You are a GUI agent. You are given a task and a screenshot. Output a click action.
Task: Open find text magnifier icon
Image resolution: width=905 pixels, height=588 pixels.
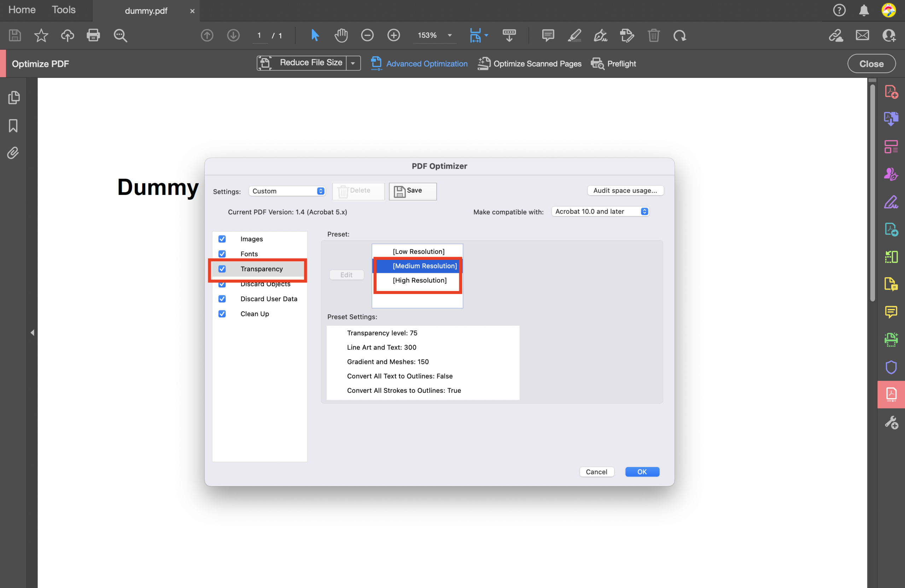120,35
